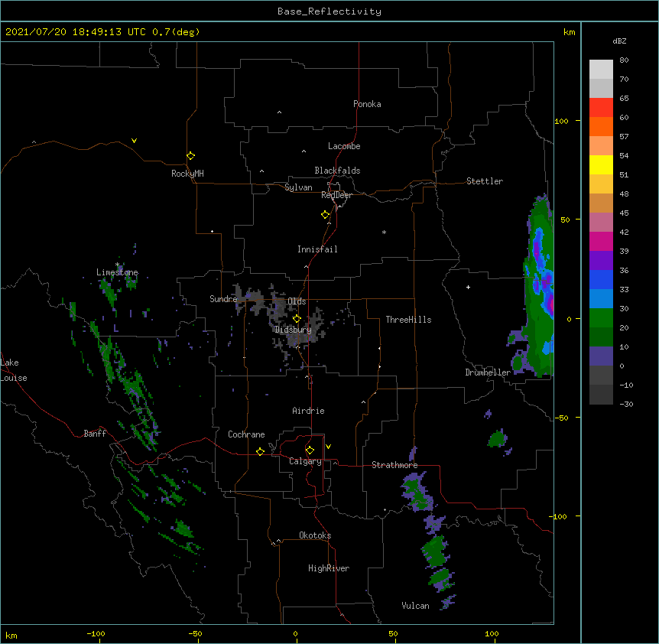Click the purple 36 dBZ legend swatch
Screen dimensions: 659x644
(601, 261)
